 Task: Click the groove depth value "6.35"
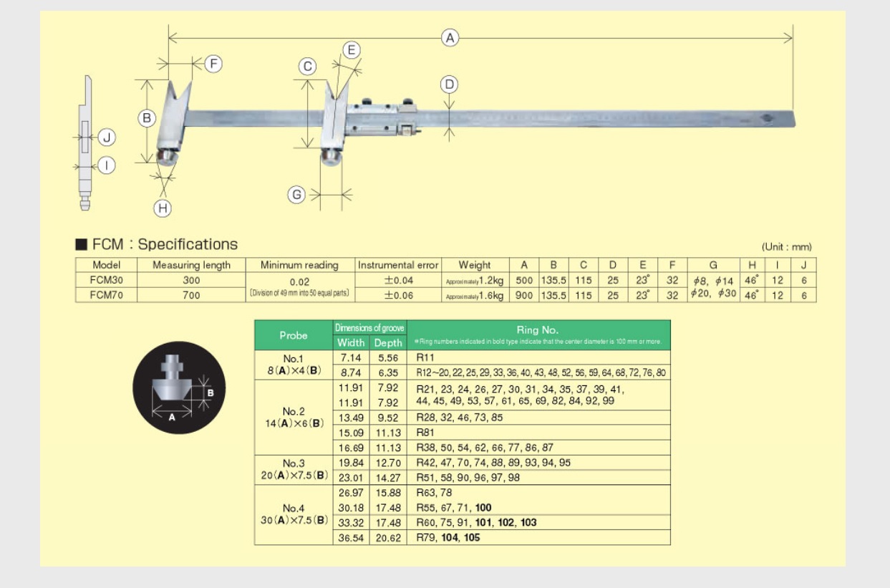coord(388,372)
